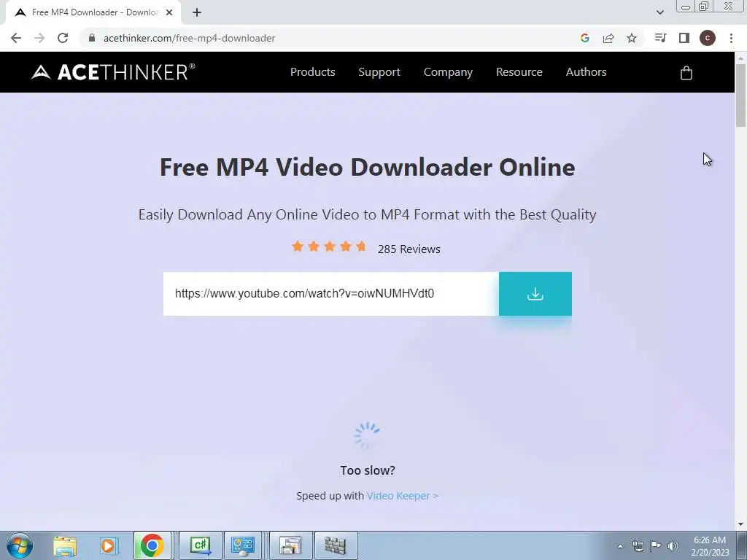Open the control panel taskbar item
Viewport: 747px width, 560px height.
(243, 545)
